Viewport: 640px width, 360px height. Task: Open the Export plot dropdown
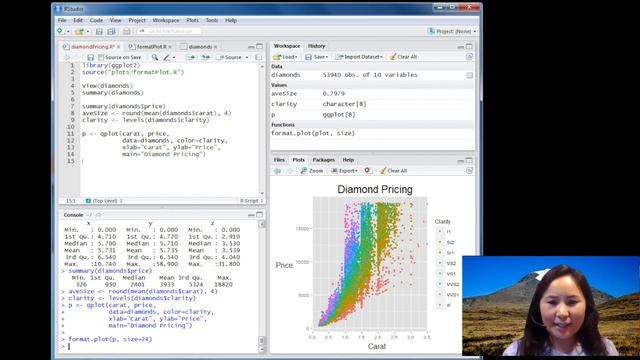[345, 171]
